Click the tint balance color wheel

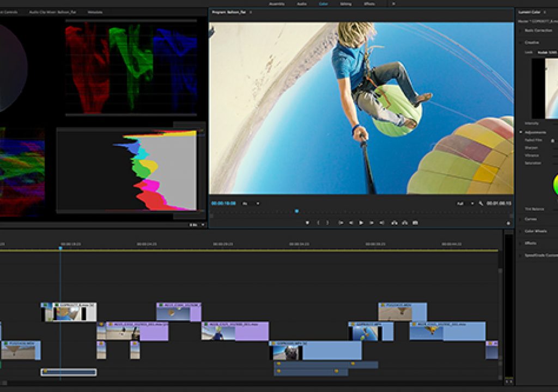[555, 185]
